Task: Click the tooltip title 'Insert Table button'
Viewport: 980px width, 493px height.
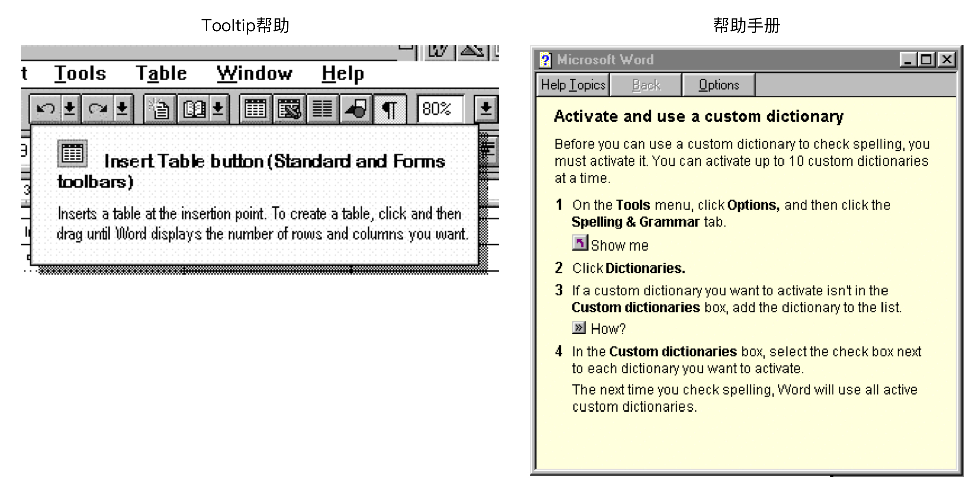Action: click(184, 161)
